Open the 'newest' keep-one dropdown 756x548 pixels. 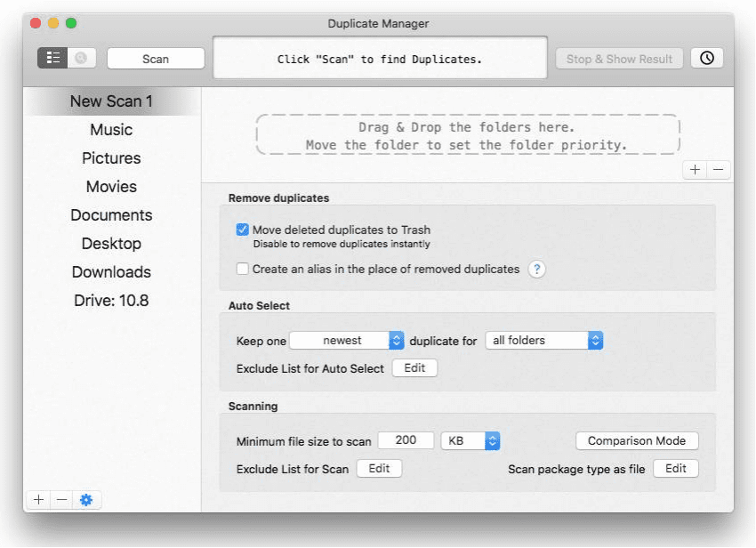point(347,340)
